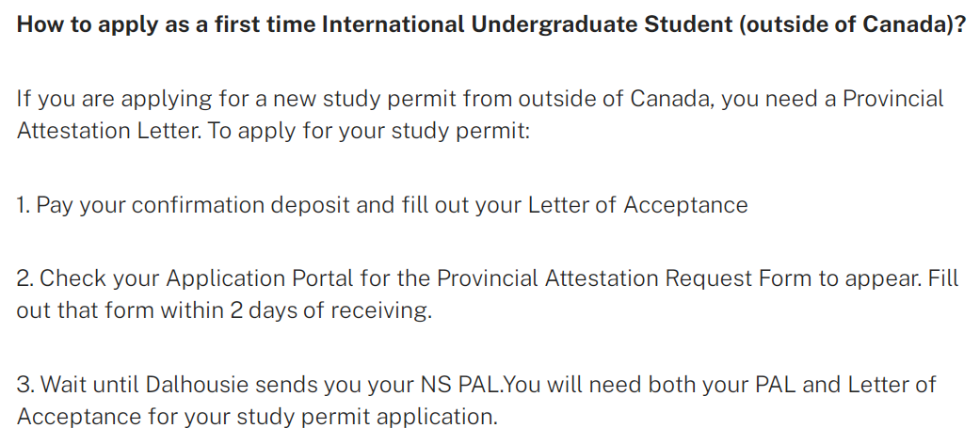980x444 pixels.
Task: Click the phrase "To apply for your study permit:"
Action: click(369, 130)
